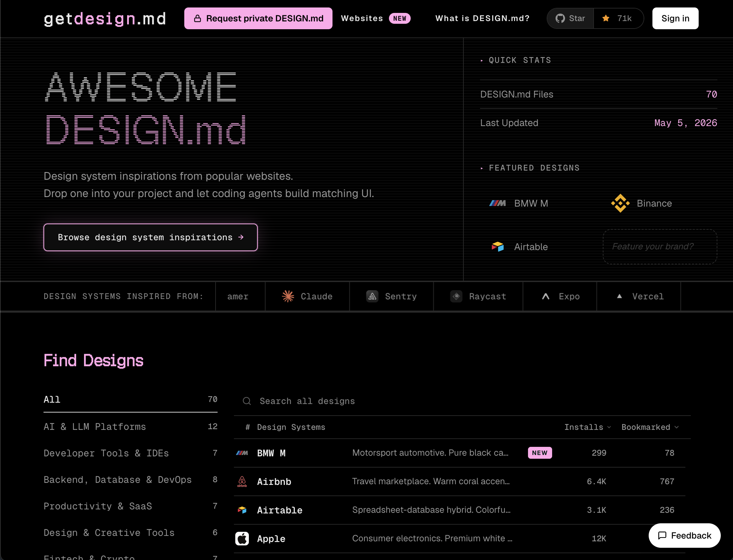Open the Websites nav link
733x560 pixels.
[x=362, y=18]
